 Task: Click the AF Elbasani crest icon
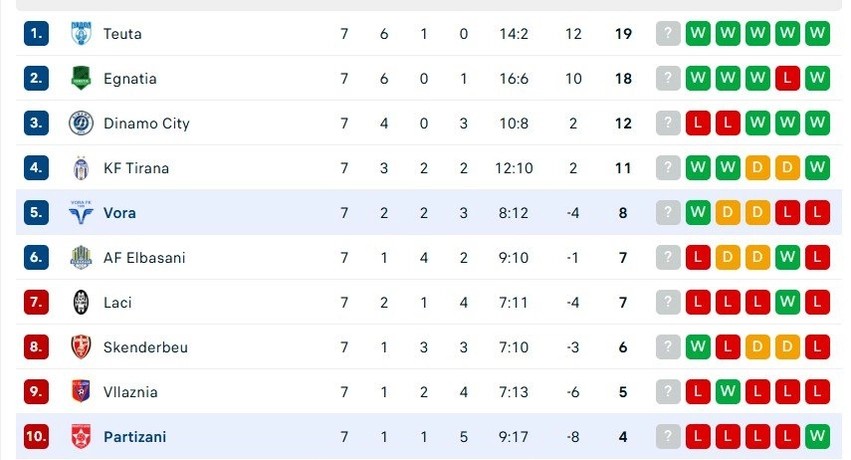tap(81, 257)
